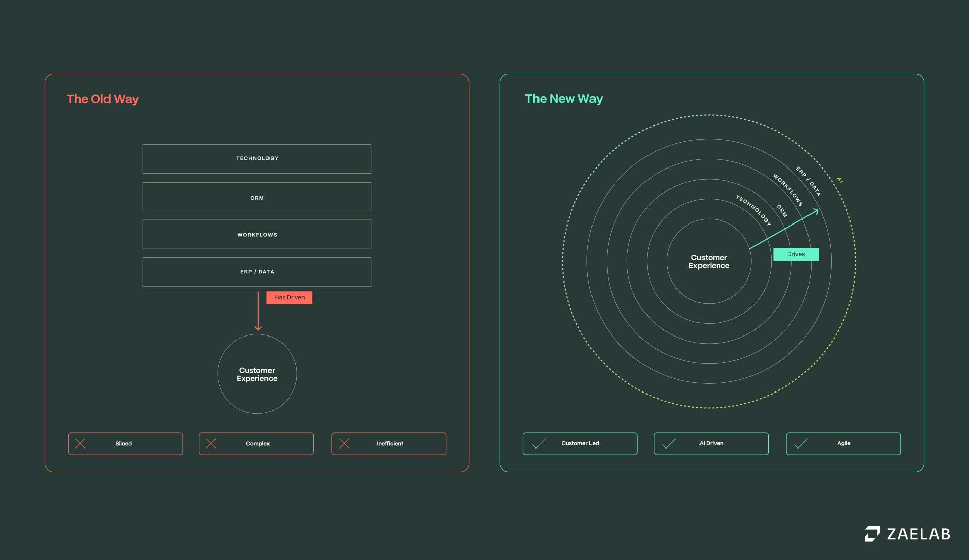Select the CRM rectangle box
The width and height of the screenshot is (969, 560).
[x=257, y=197]
